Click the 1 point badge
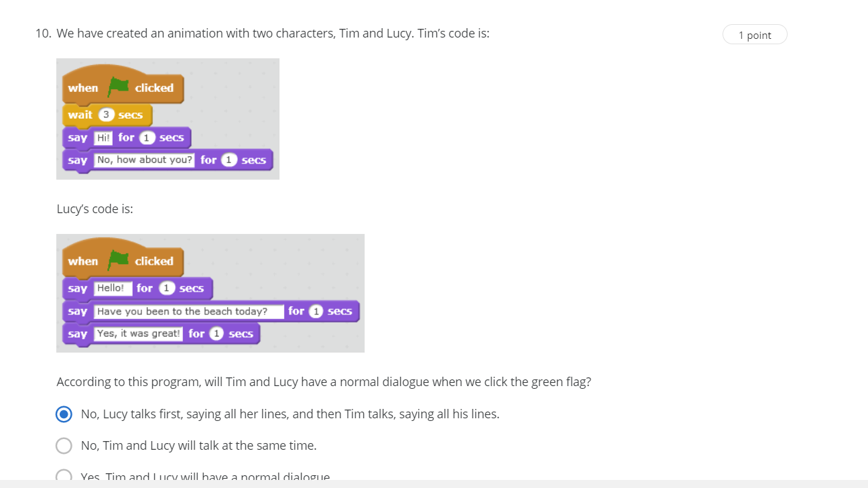Screen dimensions: 868x488 pyautogui.click(x=755, y=35)
